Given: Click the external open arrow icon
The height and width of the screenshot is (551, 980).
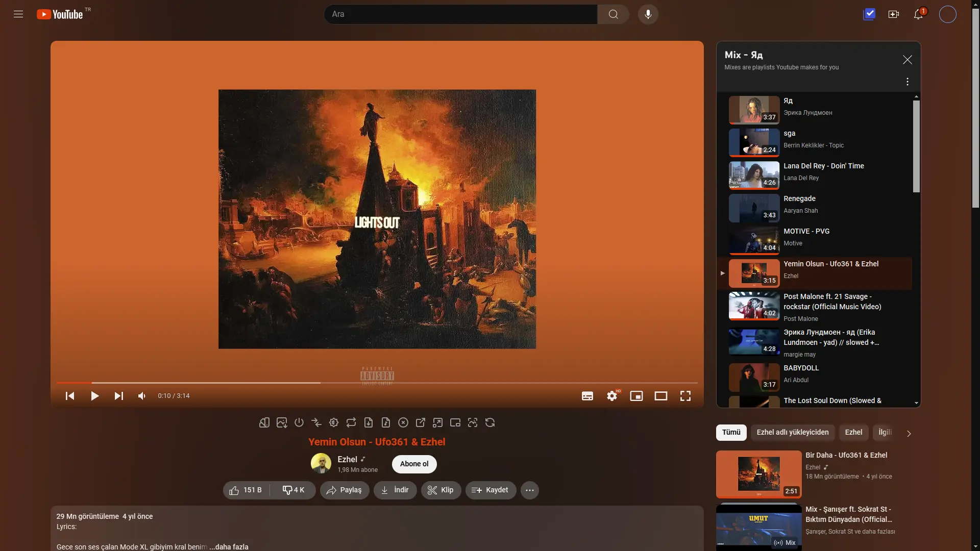Looking at the screenshot, I should (x=421, y=422).
